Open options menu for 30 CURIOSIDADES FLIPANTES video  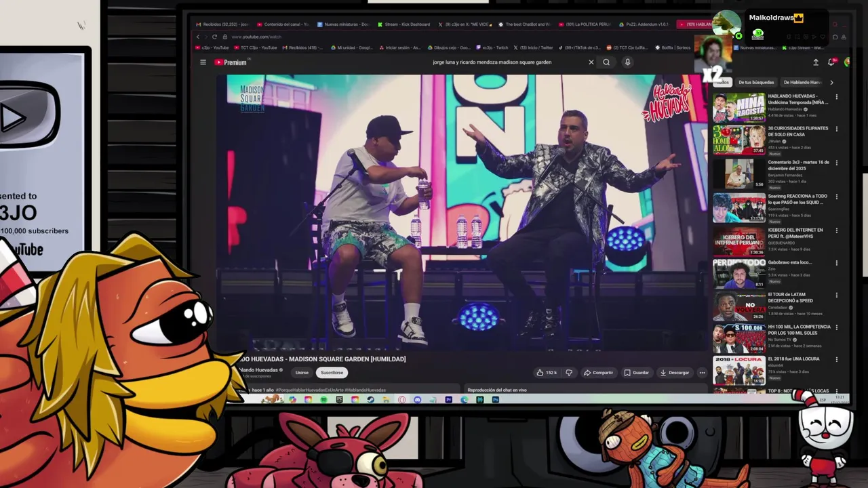pyautogui.click(x=836, y=129)
